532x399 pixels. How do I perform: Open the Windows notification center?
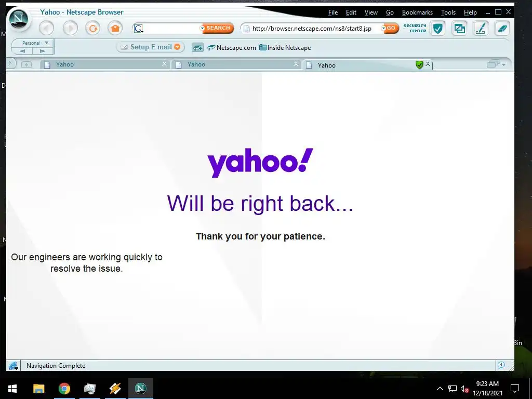coord(515,389)
